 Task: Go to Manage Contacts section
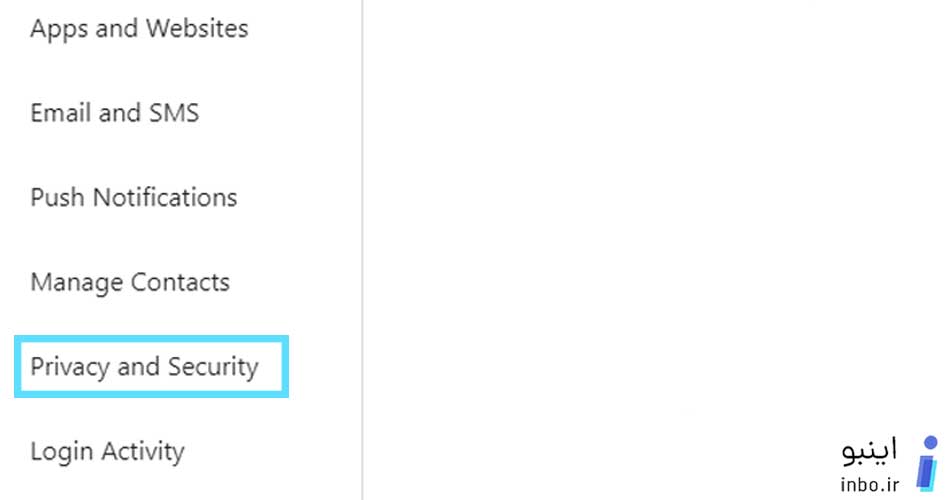coord(130,282)
